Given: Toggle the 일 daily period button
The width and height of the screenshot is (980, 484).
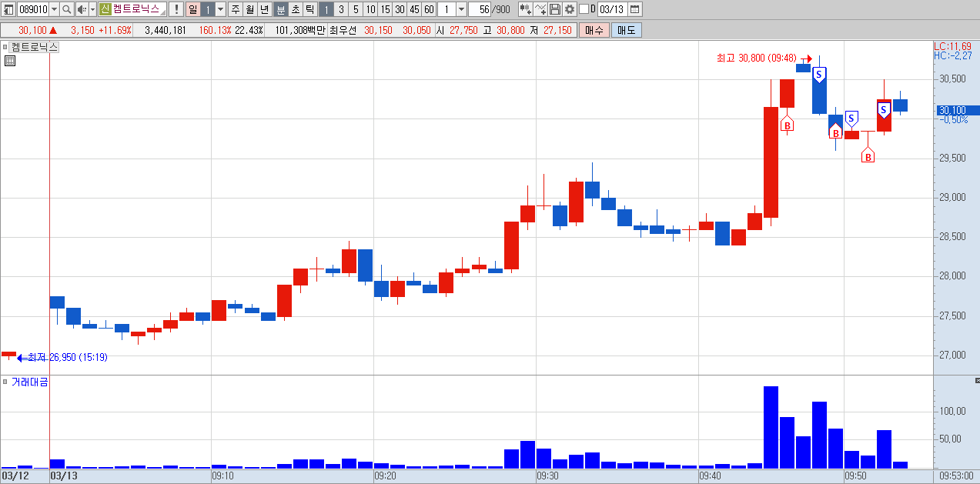Looking at the screenshot, I should click(192, 9).
